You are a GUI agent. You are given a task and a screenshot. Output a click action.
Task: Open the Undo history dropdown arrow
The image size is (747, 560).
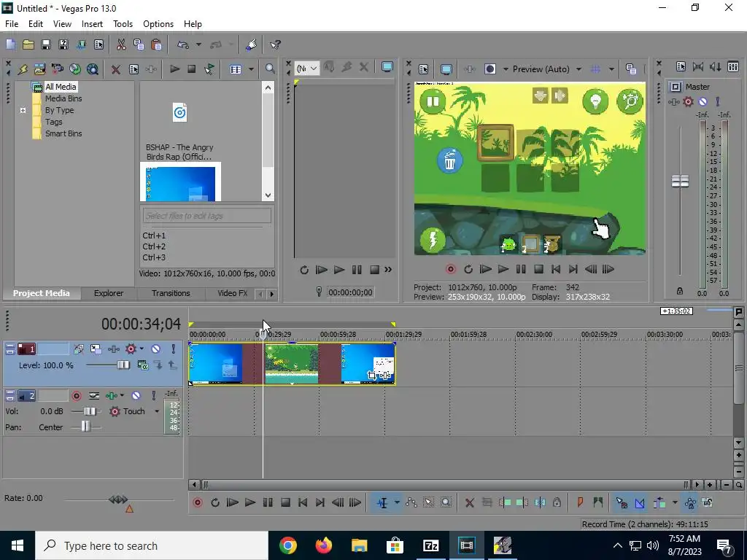(198, 44)
